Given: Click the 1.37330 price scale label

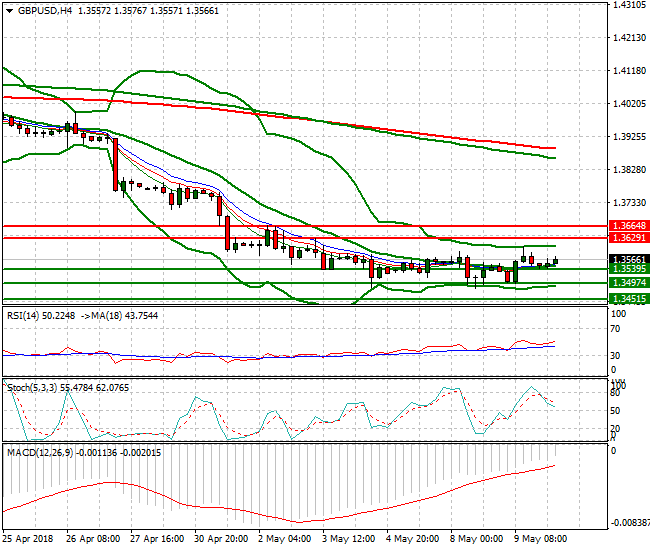Looking at the screenshot, I should [629, 203].
